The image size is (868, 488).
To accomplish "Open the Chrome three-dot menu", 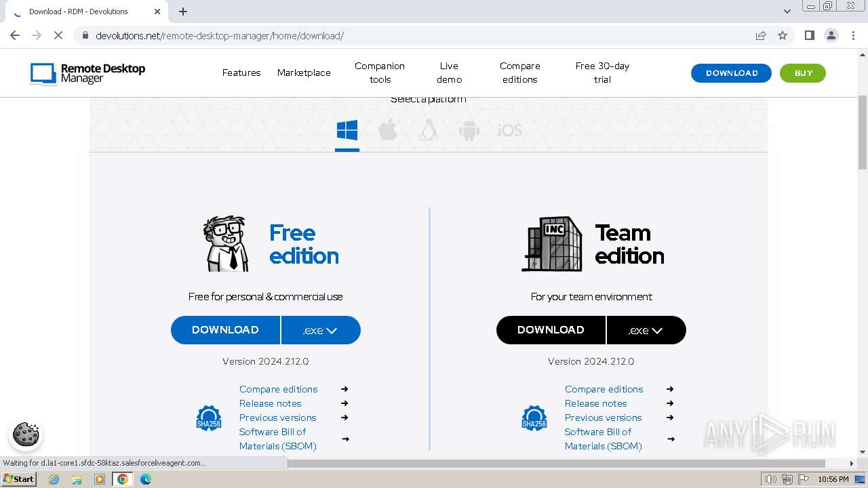I will click(853, 35).
